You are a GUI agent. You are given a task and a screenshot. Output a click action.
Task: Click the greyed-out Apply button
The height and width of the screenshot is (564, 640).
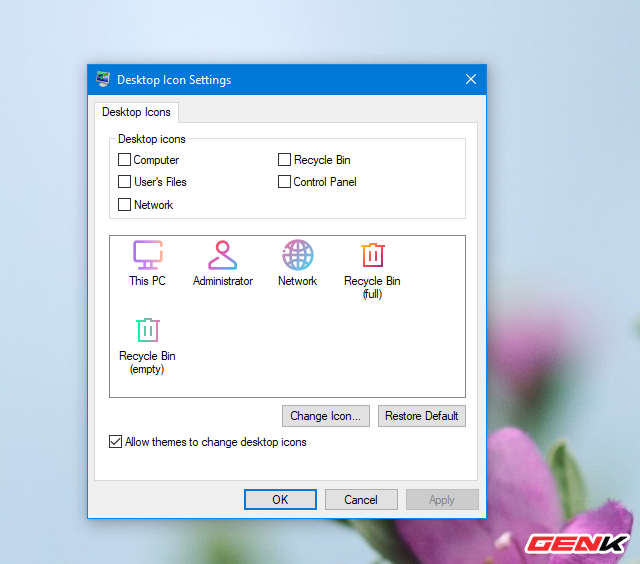point(442,500)
